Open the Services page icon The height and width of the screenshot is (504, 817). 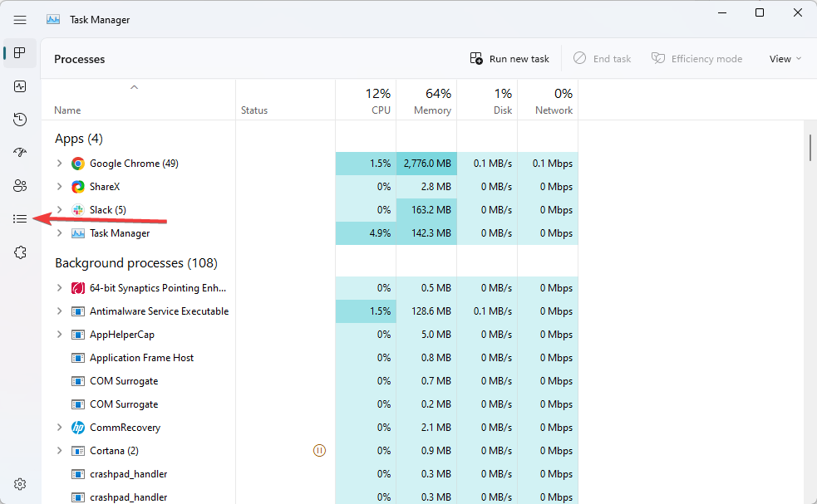pyautogui.click(x=20, y=252)
